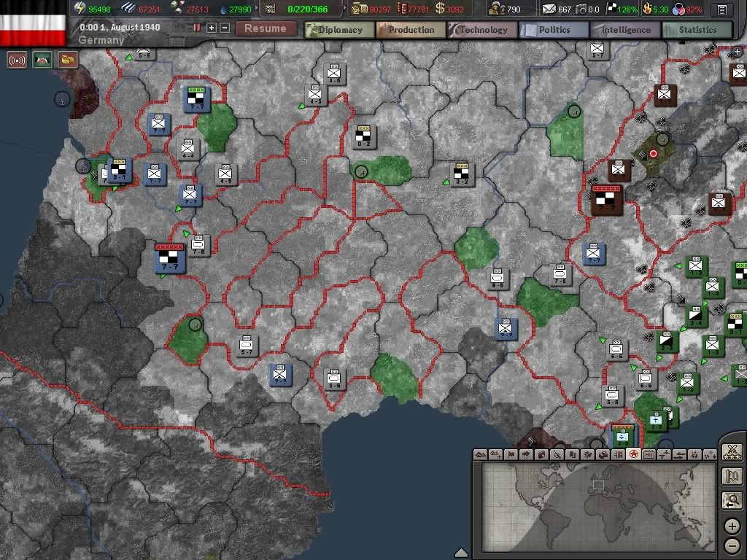Open the Production tab
The width and height of the screenshot is (747, 560).
click(411, 29)
